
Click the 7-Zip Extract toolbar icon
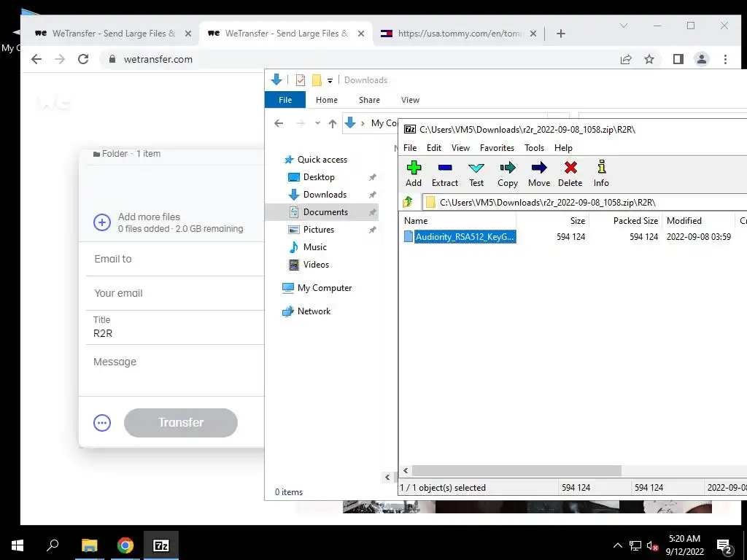point(444,174)
